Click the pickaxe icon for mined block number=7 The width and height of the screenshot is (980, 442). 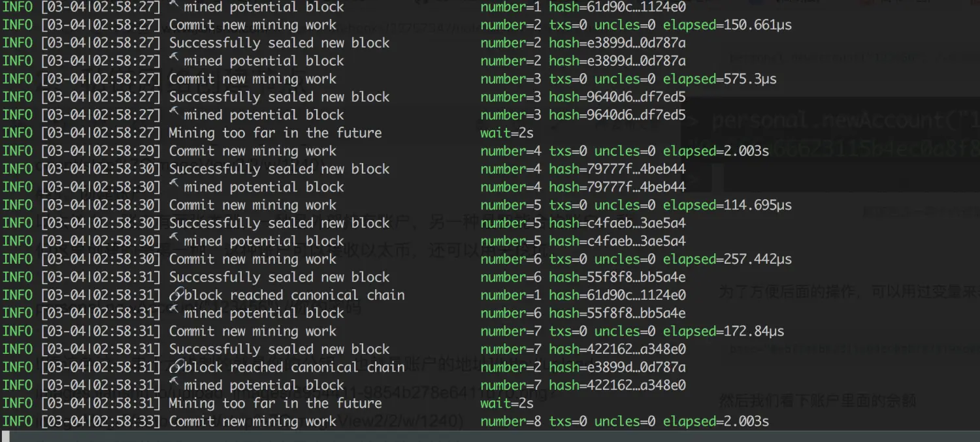pyautogui.click(x=174, y=384)
